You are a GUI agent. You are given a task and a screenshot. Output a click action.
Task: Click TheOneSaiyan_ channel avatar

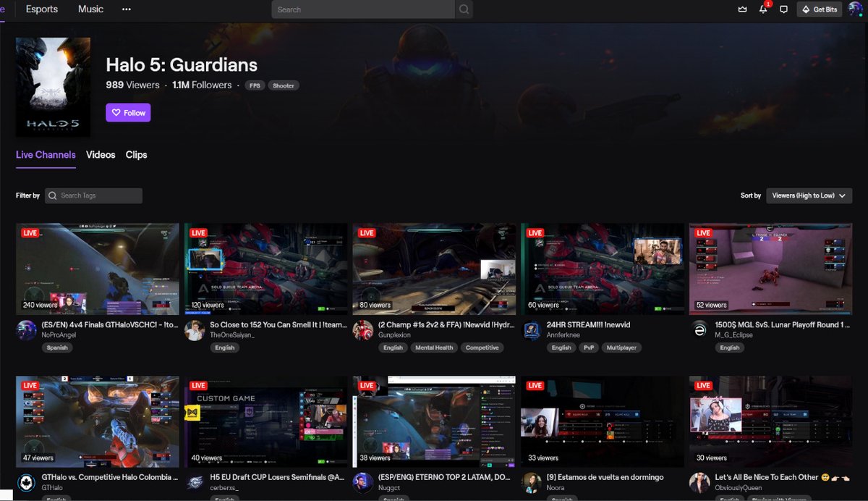[x=195, y=330]
